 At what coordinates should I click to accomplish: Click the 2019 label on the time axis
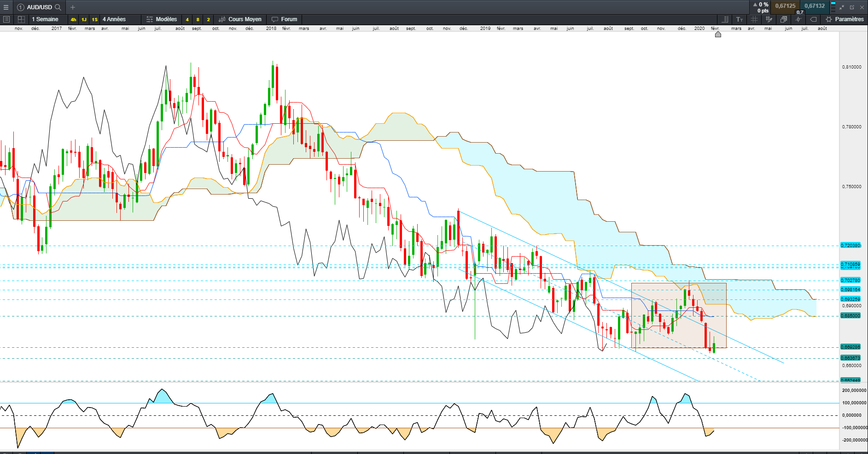[x=485, y=29]
